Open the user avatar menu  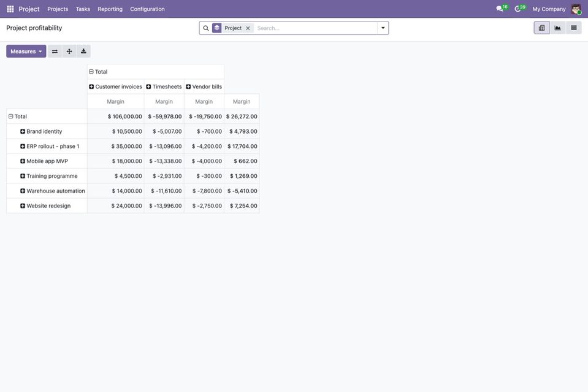576,9
